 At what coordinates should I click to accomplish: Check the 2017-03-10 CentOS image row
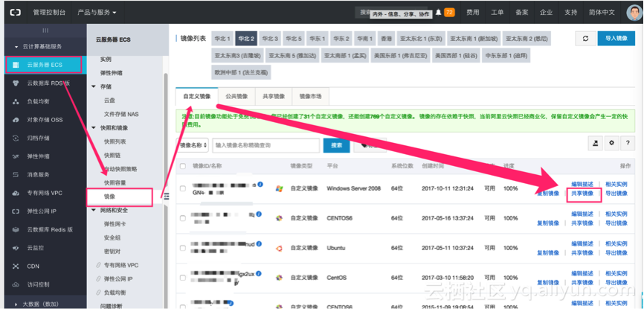(183, 278)
